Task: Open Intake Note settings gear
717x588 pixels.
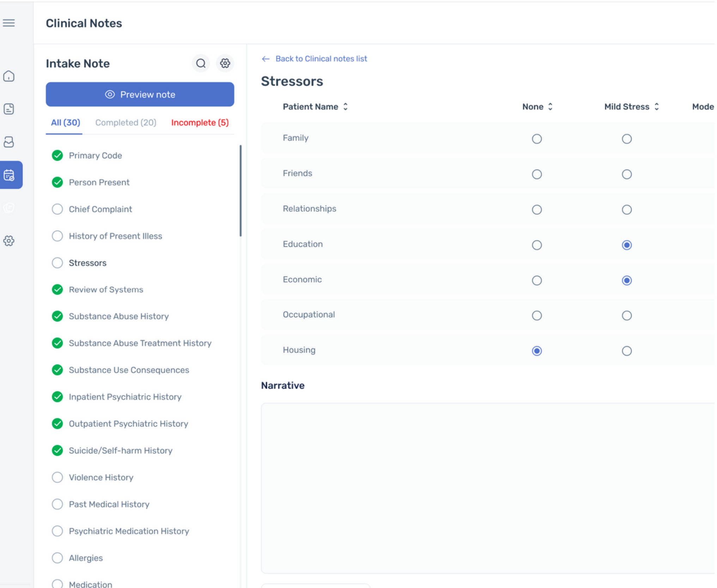Action: [x=225, y=63]
